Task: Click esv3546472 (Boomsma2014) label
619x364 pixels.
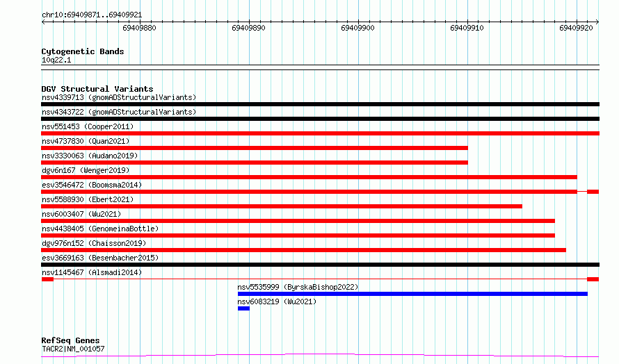Action: point(92,185)
